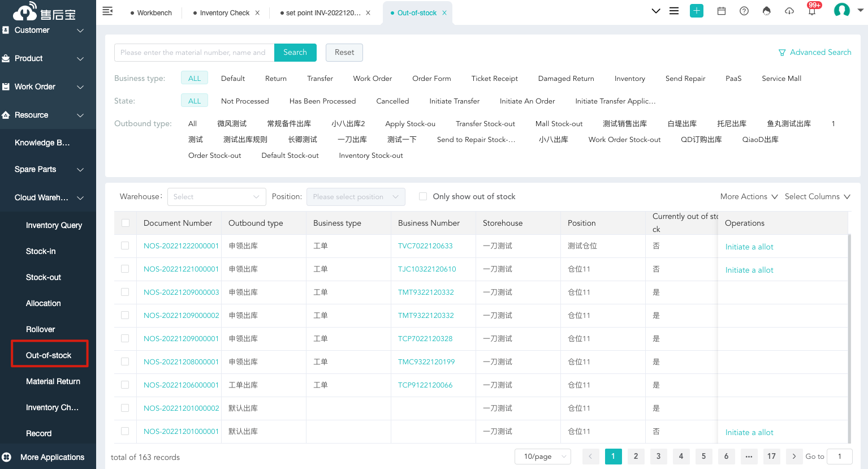Filter state by Not Processed
Viewport: 868px width, 469px height.
coord(245,101)
